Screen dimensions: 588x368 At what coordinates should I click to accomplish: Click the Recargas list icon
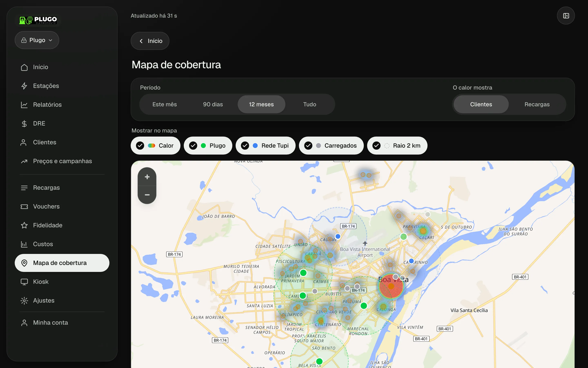tap(24, 188)
